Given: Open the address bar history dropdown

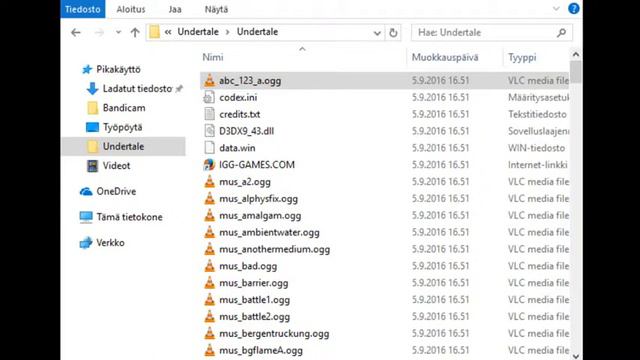Looking at the screenshot, I should coord(377,33).
